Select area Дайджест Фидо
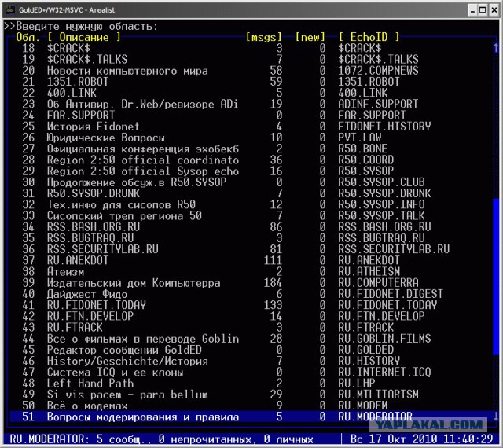 pos(251,294)
